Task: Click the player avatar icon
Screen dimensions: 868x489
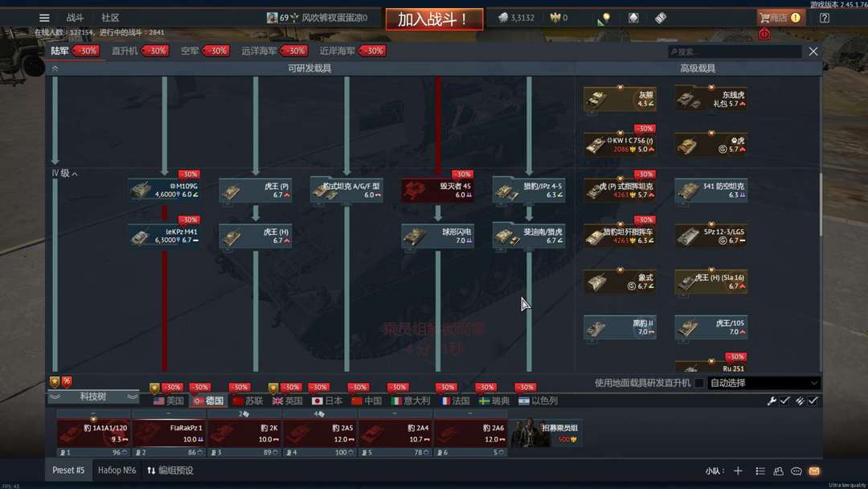Action: click(272, 18)
